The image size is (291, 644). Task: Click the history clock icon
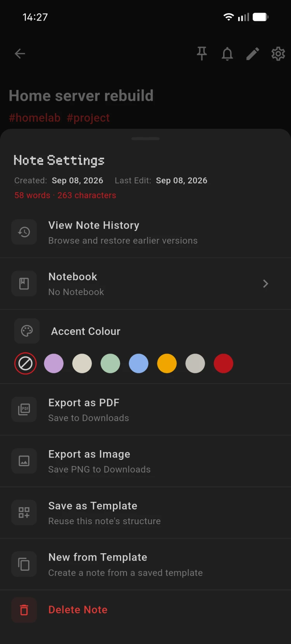[24, 232]
